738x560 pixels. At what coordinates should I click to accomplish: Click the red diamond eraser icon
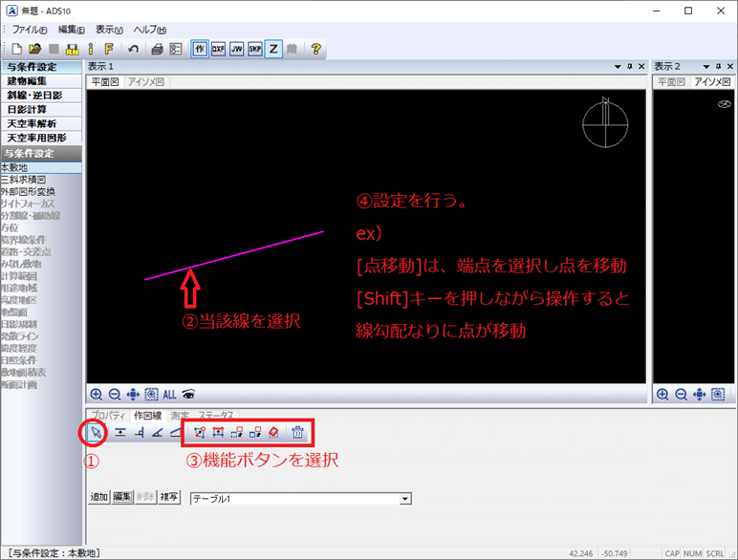[x=273, y=433]
